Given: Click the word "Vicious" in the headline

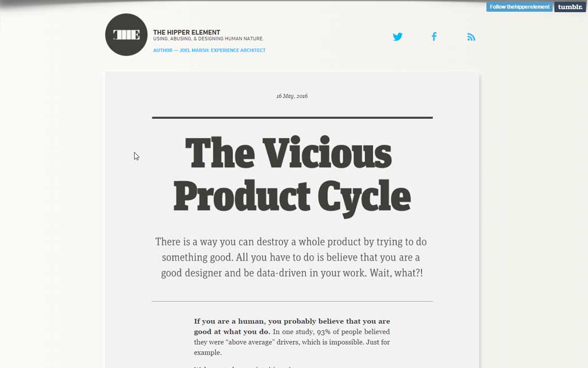Looking at the screenshot, I should pyautogui.click(x=327, y=154).
